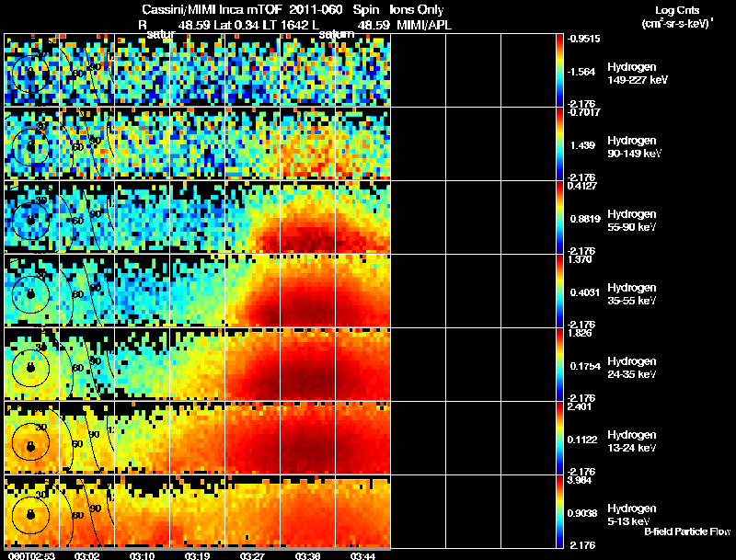Click the 'B-field Particle Flow' caption
The width and height of the screenshot is (736, 560).
[x=687, y=531]
